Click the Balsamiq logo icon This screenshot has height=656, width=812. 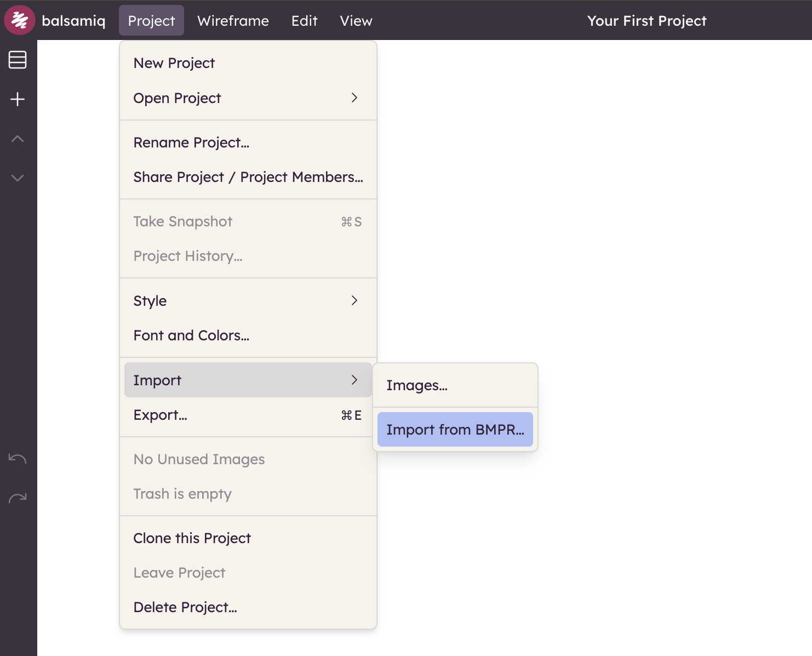[20, 20]
